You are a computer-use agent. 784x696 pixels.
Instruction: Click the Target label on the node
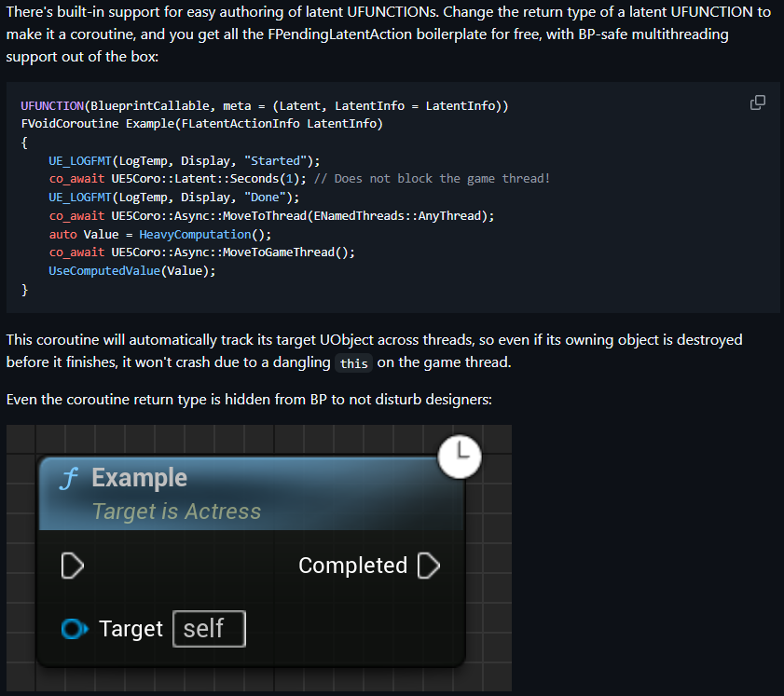[131, 629]
